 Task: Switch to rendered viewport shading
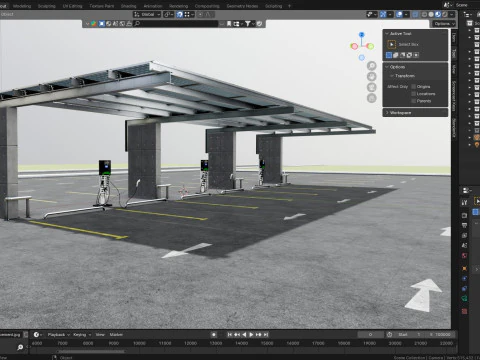(x=444, y=14)
